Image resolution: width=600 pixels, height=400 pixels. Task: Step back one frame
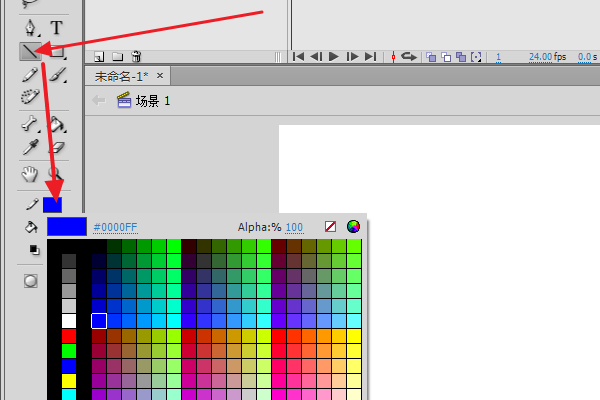[316, 57]
